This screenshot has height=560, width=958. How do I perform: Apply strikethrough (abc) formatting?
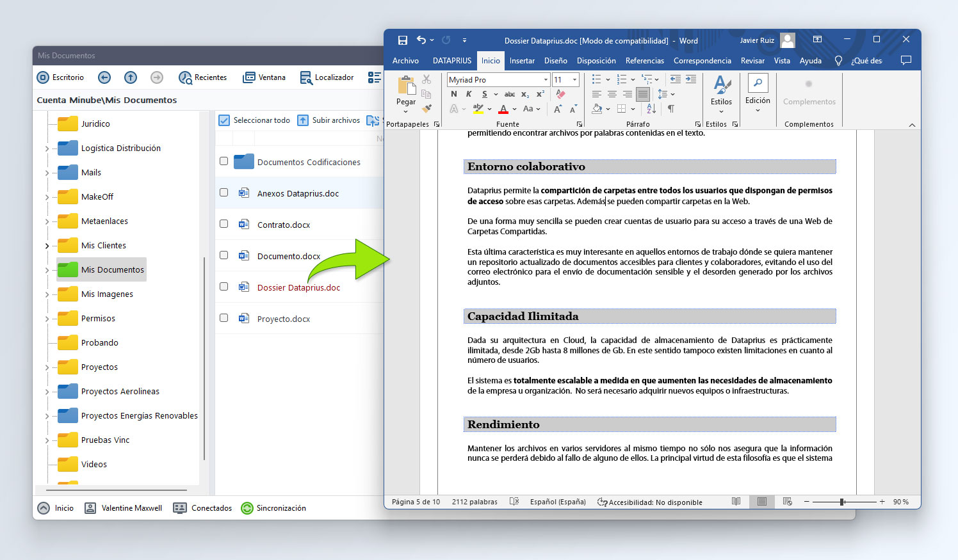[x=510, y=94]
